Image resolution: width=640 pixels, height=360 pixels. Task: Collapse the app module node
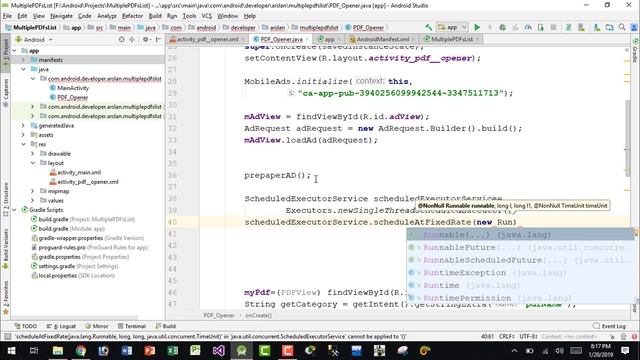(14, 51)
